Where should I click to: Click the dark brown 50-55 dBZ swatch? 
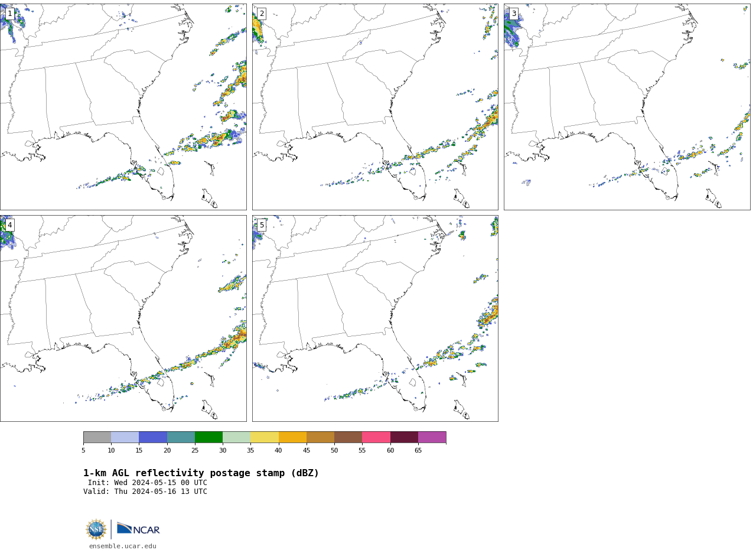[348, 437]
